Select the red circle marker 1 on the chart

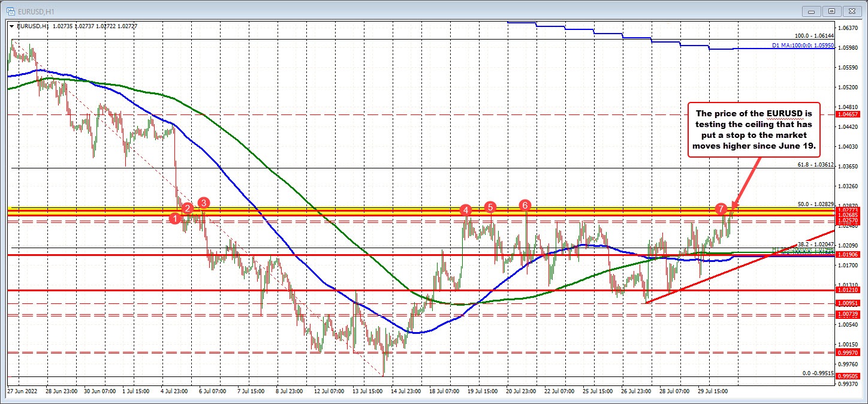point(174,219)
